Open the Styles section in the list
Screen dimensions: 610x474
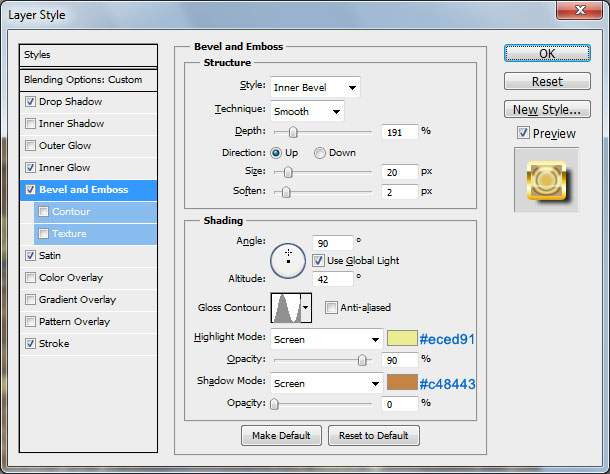88,55
